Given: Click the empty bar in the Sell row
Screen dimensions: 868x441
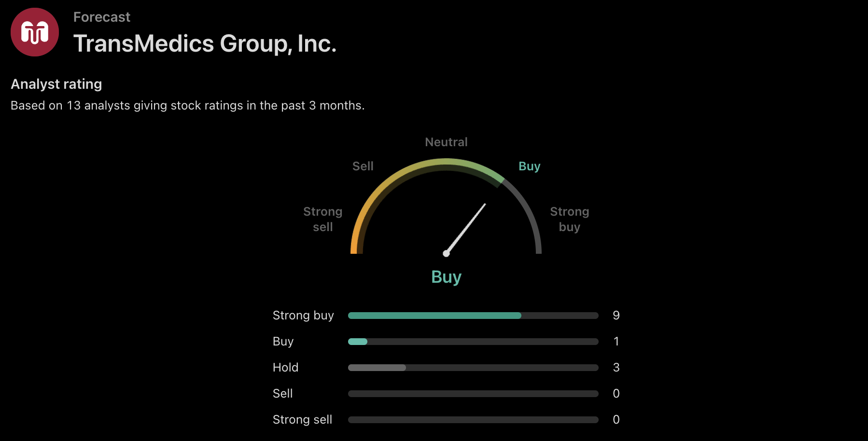Looking at the screenshot, I should click(473, 394).
